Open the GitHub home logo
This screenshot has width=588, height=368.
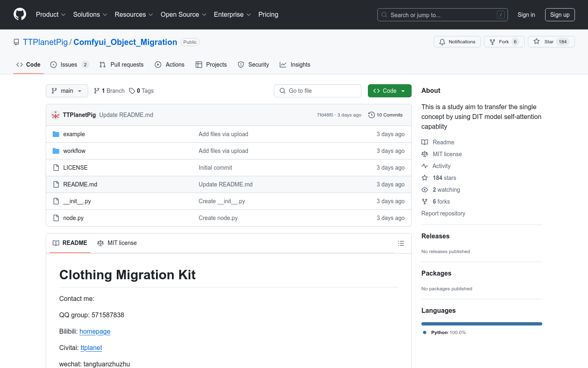tap(20, 15)
